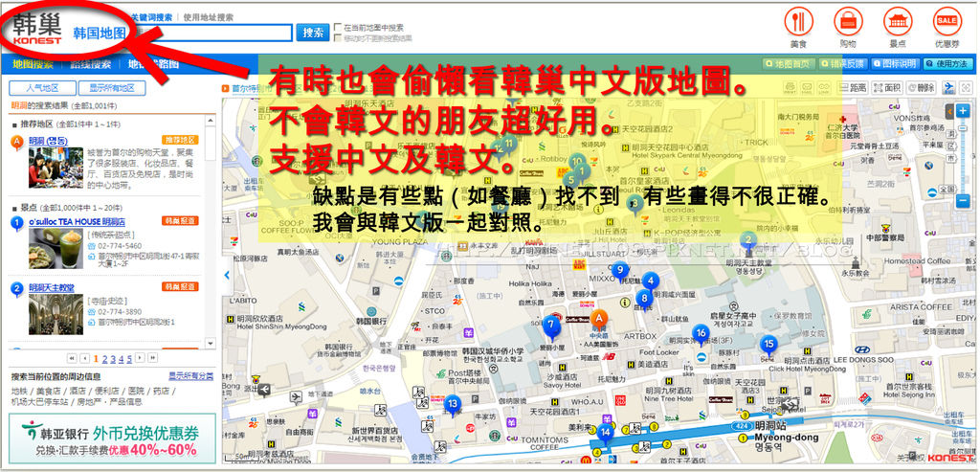Image resolution: width=980 pixels, height=472 pixels.
Task: Open o'sulloc TEA HOUSE 明洞店 link
Action: click(77, 221)
